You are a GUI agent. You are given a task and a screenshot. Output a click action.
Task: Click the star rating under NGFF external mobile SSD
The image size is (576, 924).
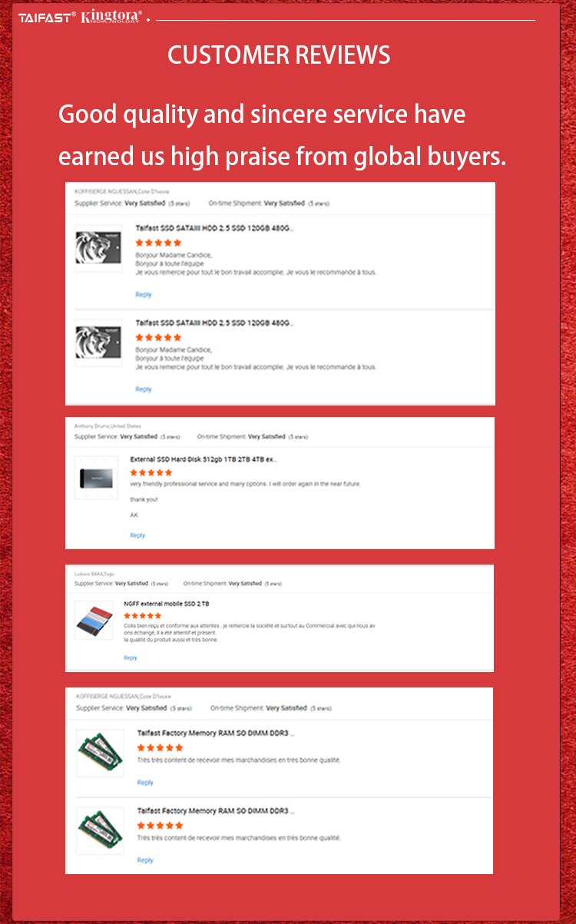tap(143, 615)
